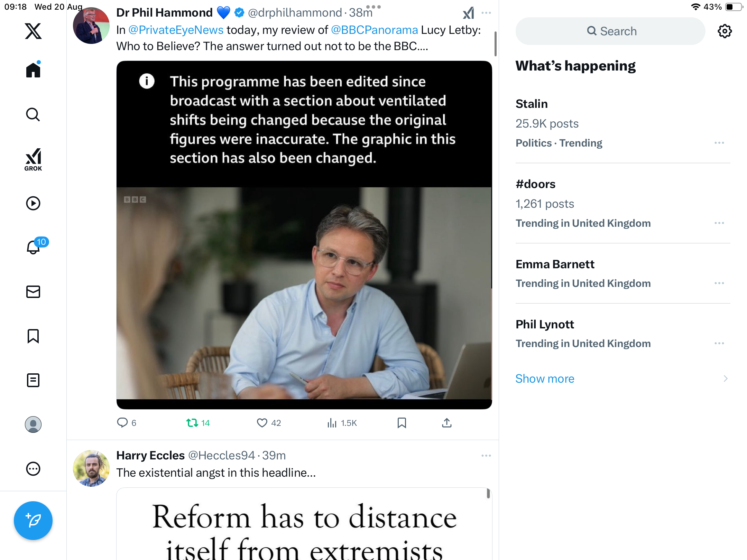Open trends settings gear icon
Viewport: 747px width, 560px height.
click(x=725, y=31)
